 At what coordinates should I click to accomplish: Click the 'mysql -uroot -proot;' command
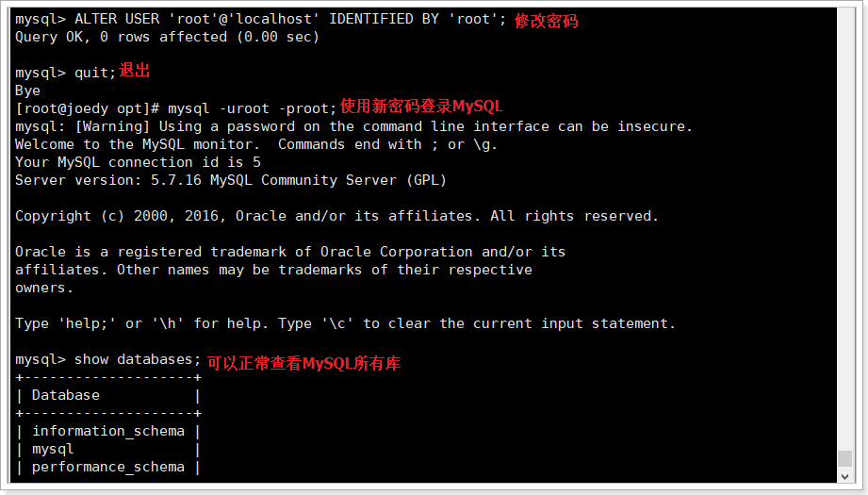252,108
